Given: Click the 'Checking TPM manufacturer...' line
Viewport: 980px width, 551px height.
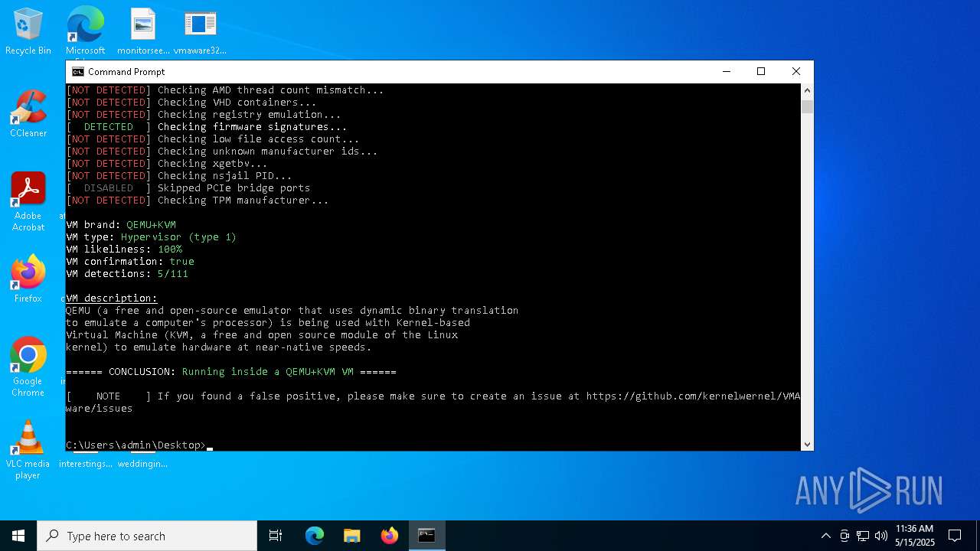Looking at the screenshot, I should pos(198,201).
